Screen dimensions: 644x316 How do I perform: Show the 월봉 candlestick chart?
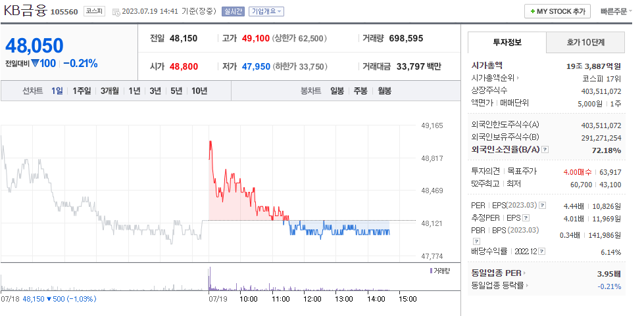pos(384,91)
